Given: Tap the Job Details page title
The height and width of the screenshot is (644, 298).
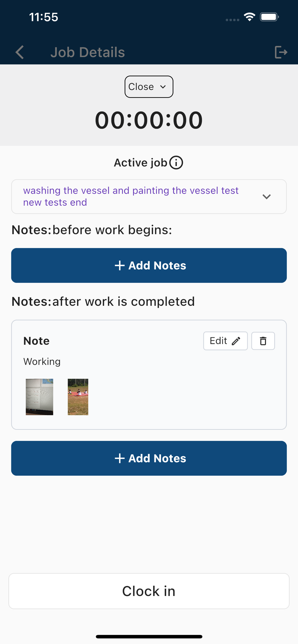Looking at the screenshot, I should [x=87, y=52].
